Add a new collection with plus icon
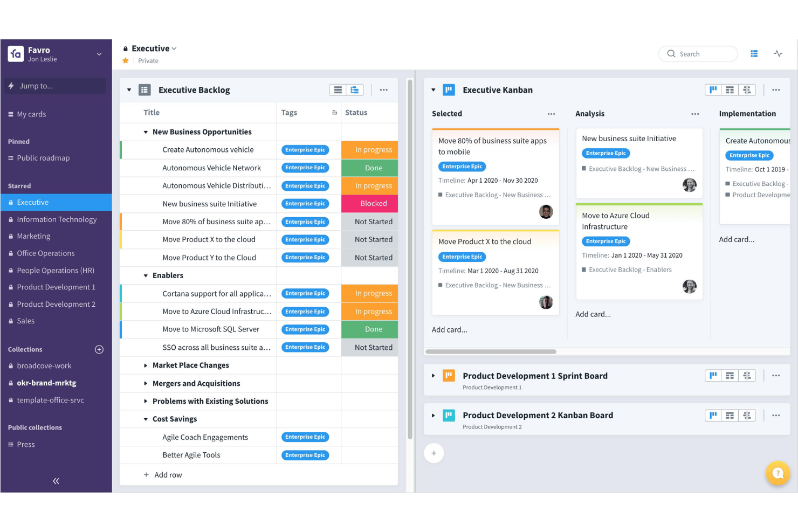 pos(99,349)
